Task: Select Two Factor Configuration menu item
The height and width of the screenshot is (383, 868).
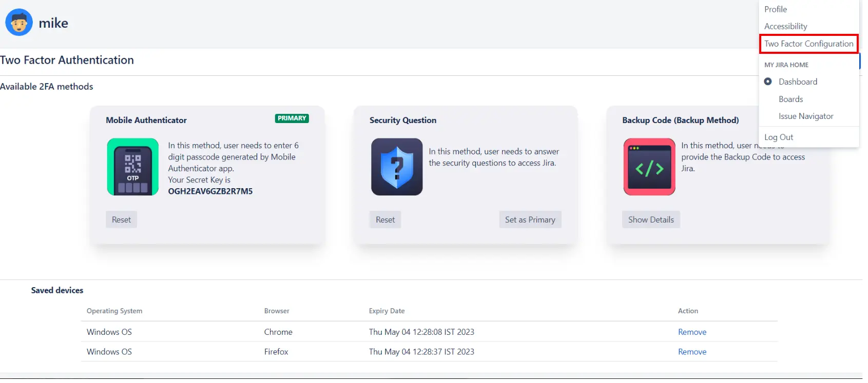Action: [808, 44]
